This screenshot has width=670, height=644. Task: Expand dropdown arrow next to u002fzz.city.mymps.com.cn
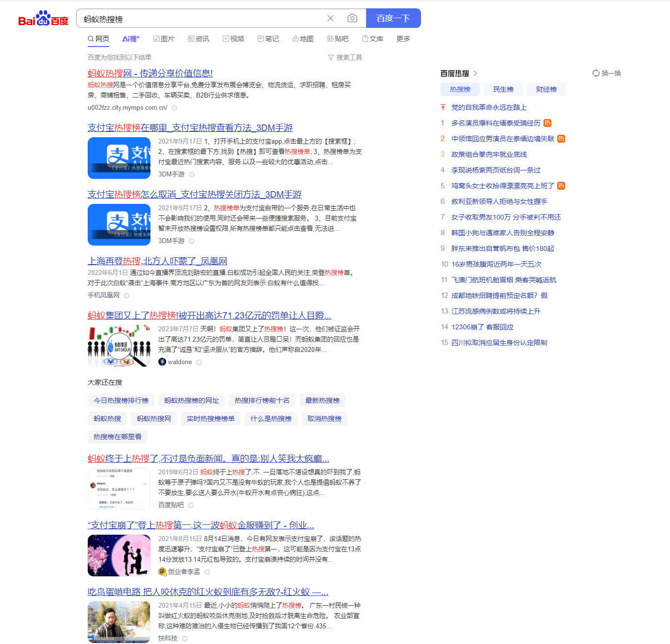(174, 108)
